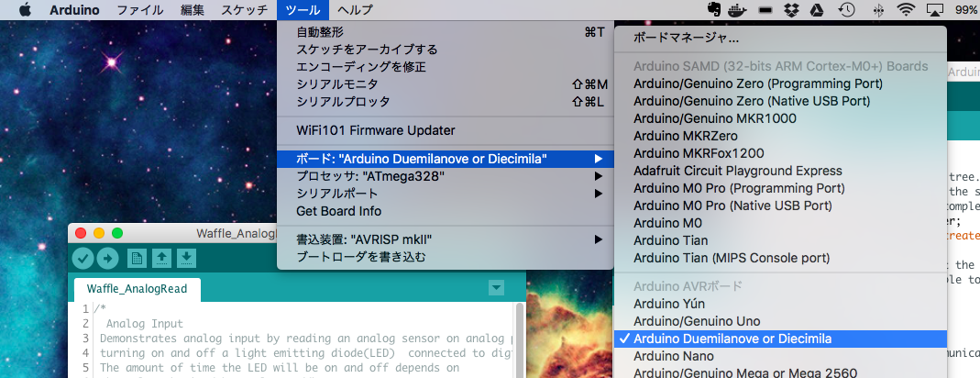Choose the plain Arduino Tian board
The width and height of the screenshot is (980, 378).
781,240
